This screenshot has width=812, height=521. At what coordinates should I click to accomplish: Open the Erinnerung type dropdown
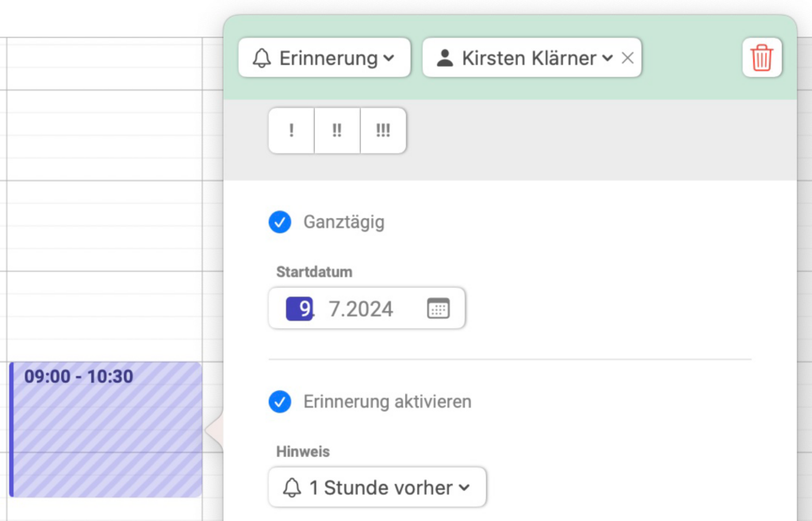coord(324,57)
